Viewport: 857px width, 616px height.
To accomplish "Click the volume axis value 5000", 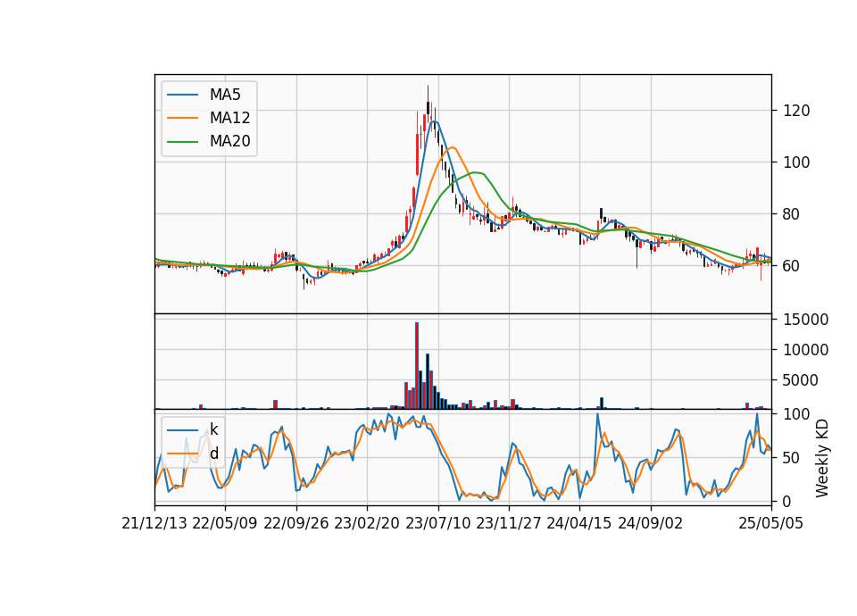I will pyautogui.click(x=801, y=380).
